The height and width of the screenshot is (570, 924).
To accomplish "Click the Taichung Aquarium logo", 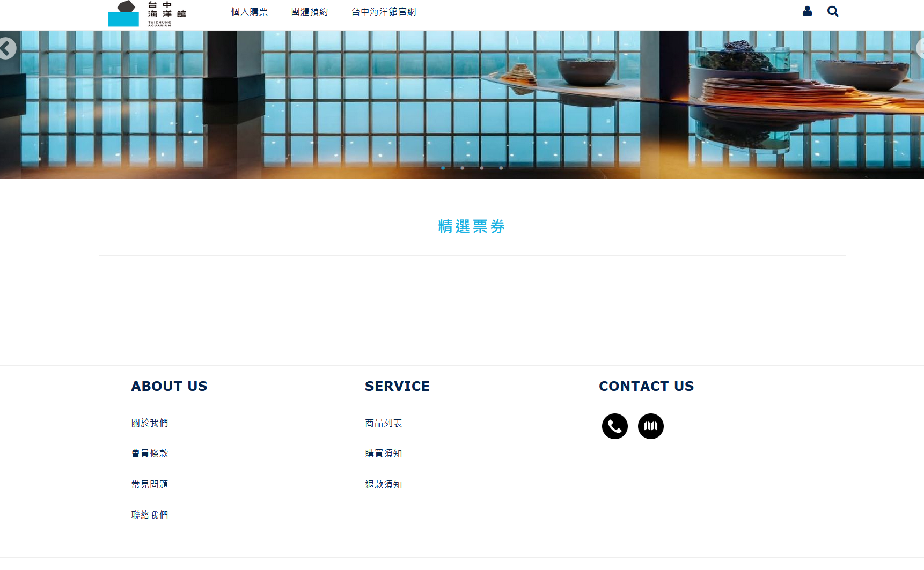I will pyautogui.click(x=146, y=13).
